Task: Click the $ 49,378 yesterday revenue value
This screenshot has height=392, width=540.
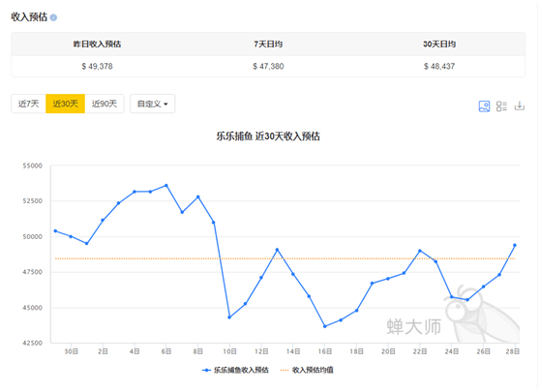Action: pyautogui.click(x=97, y=66)
